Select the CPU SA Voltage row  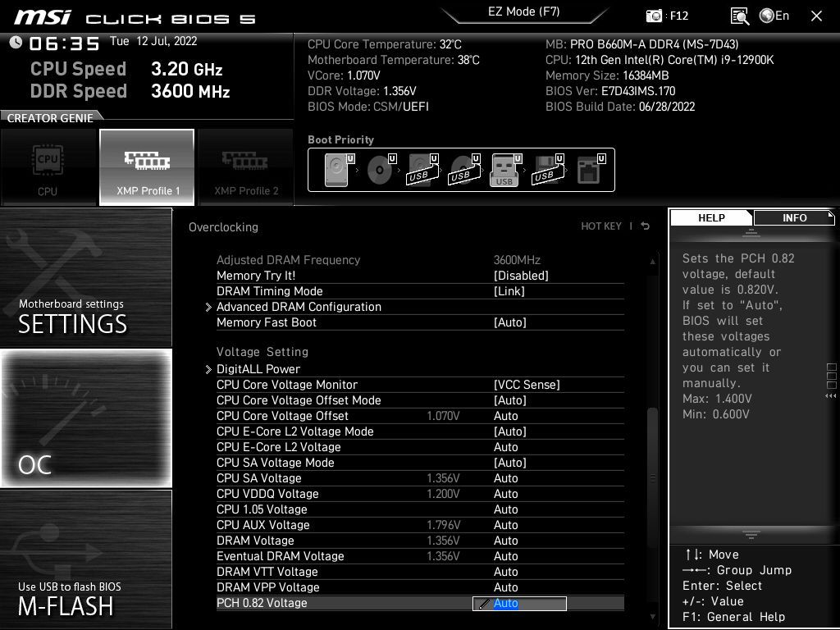pyautogui.click(x=421, y=478)
